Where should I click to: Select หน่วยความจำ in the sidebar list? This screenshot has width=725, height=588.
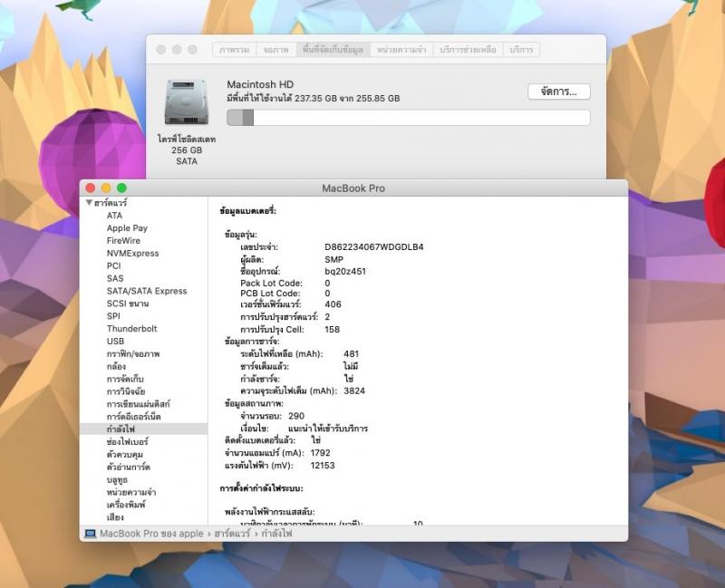tap(131, 492)
